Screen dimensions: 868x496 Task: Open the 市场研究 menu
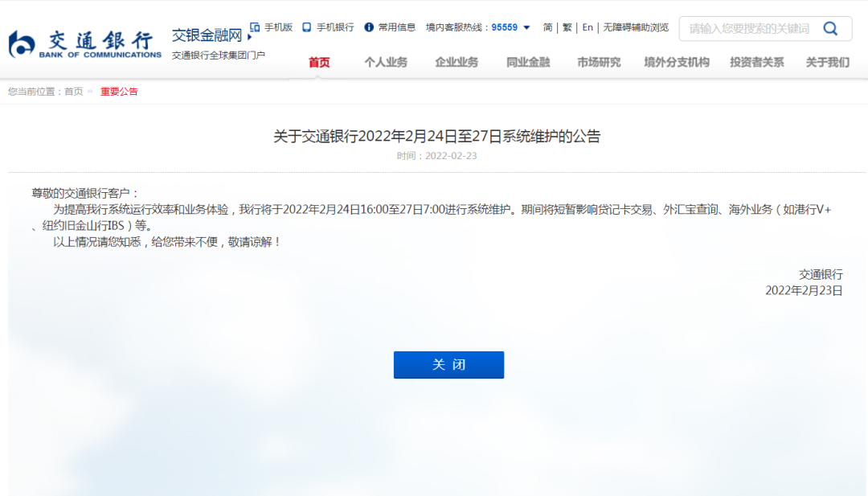click(x=599, y=63)
